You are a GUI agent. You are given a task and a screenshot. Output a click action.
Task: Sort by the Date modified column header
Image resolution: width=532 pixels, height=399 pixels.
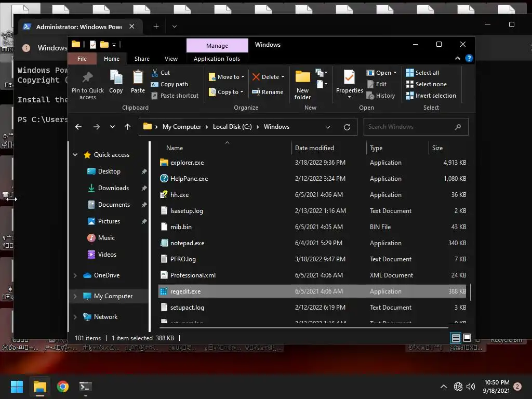[x=314, y=148]
